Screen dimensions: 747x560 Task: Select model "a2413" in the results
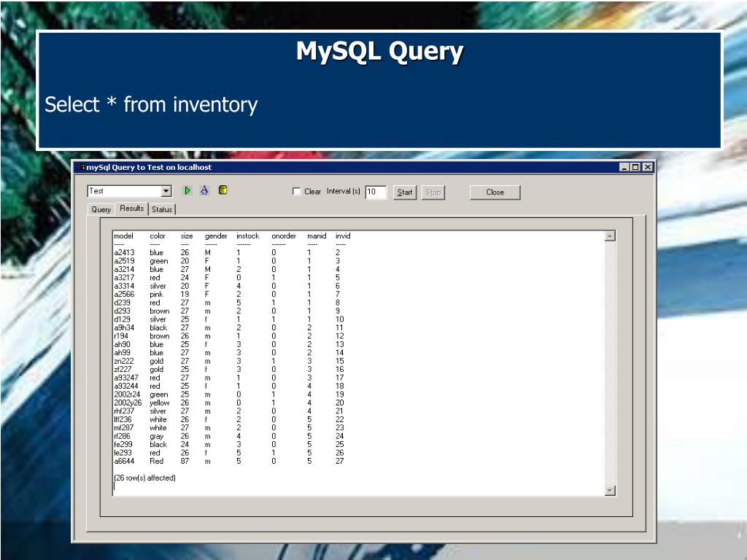pyautogui.click(x=124, y=253)
